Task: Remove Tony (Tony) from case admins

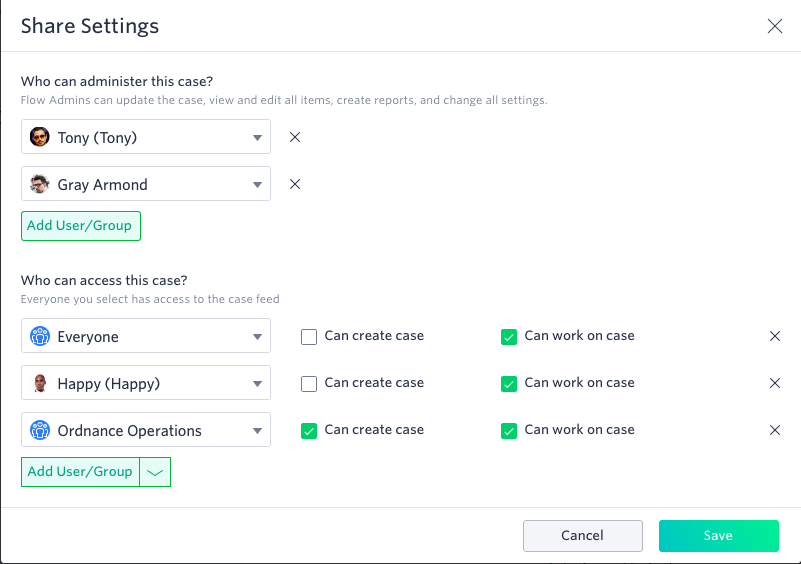Action: pos(295,137)
